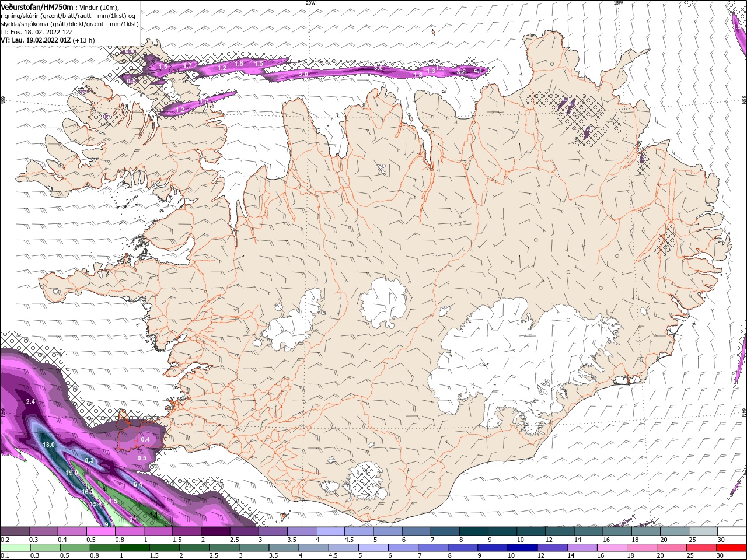Click the '2.1' precipitation value on the map

[133, 519]
